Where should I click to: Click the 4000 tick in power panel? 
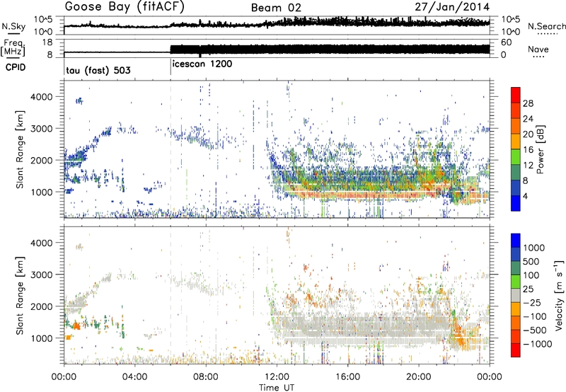tap(42, 97)
